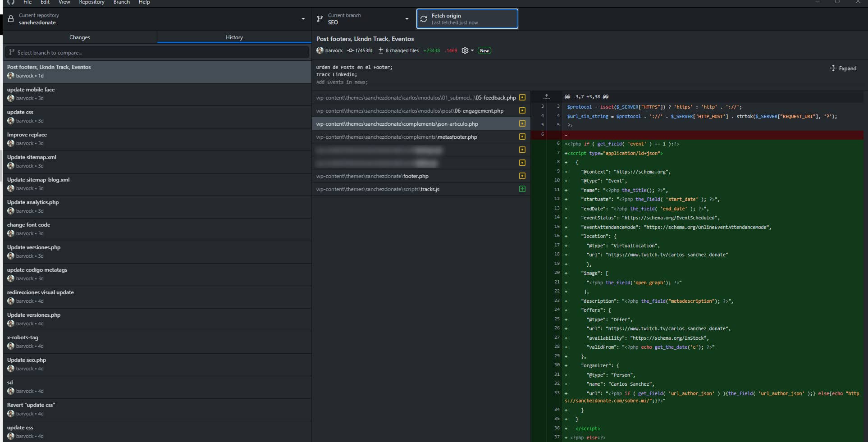Screen dimensions: 868x442
Task: Select file 05-feedback.php in changed files
Action: (x=421, y=97)
